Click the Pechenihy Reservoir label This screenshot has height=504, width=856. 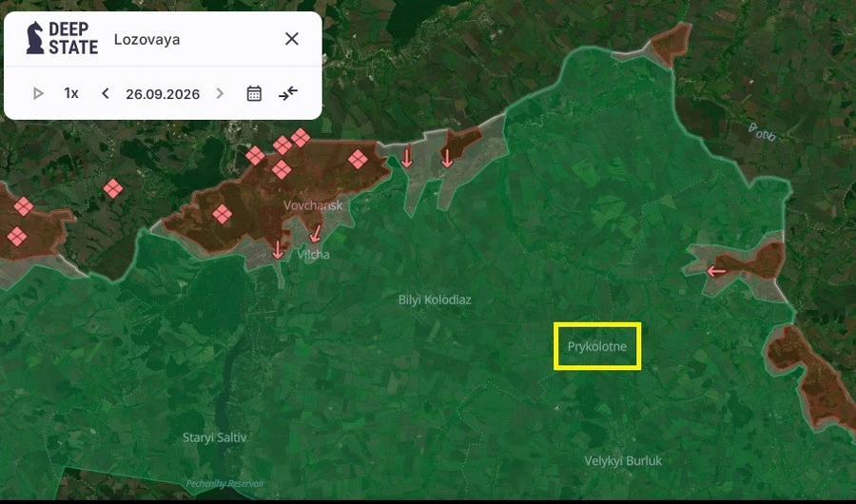[224, 484]
